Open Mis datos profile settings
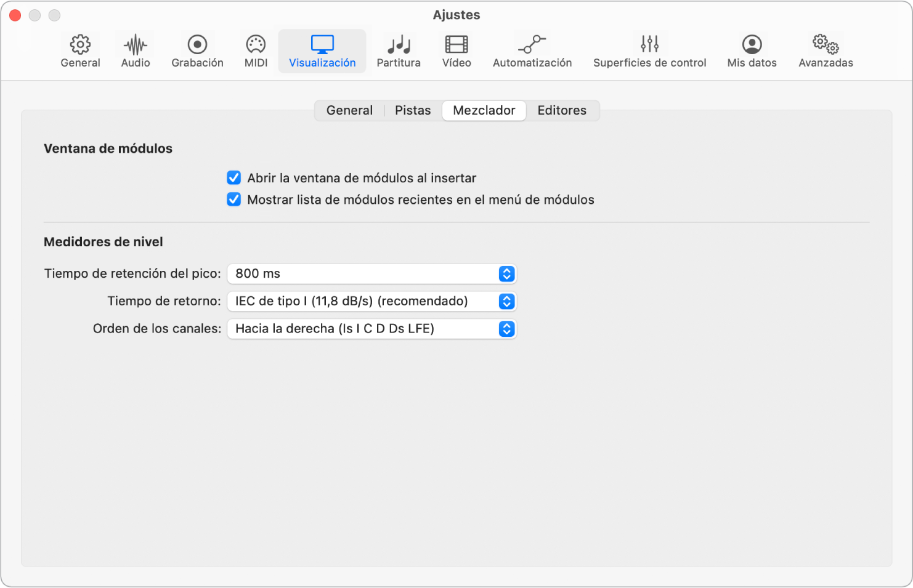 752,51
